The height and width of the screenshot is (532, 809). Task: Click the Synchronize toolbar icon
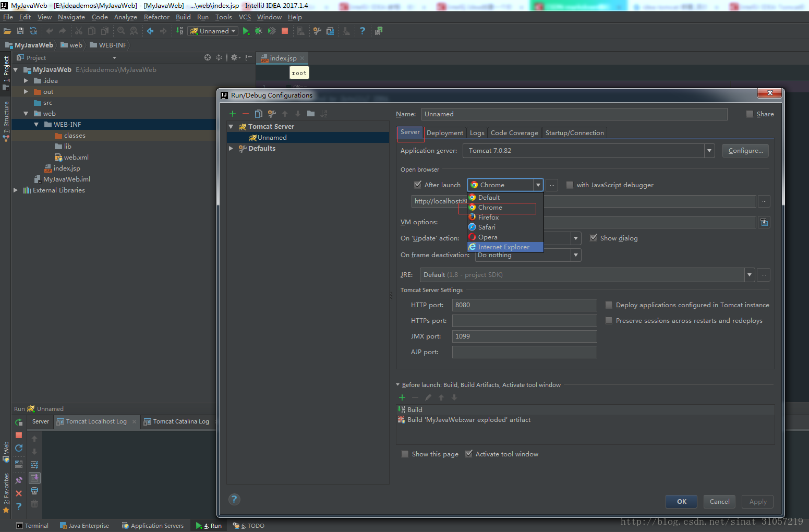pos(33,31)
